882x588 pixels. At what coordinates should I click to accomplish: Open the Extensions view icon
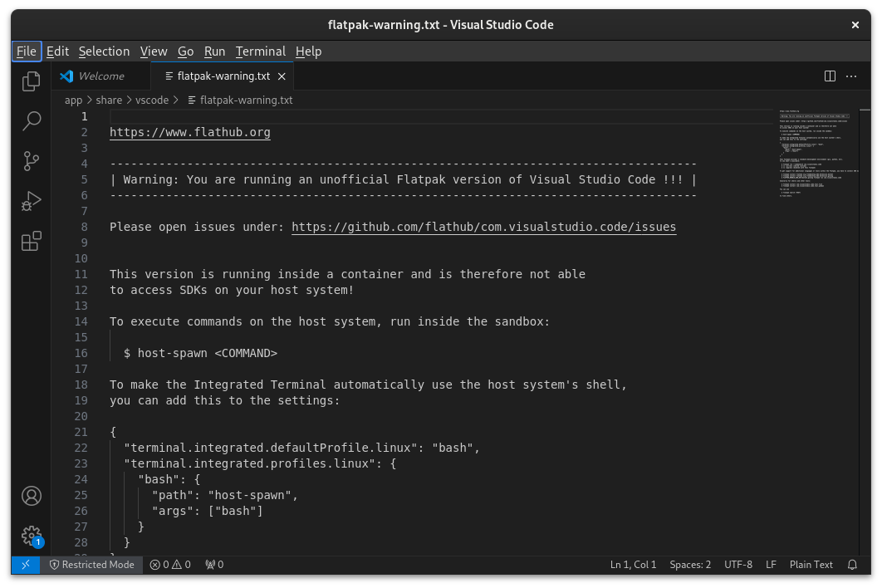tap(31, 241)
